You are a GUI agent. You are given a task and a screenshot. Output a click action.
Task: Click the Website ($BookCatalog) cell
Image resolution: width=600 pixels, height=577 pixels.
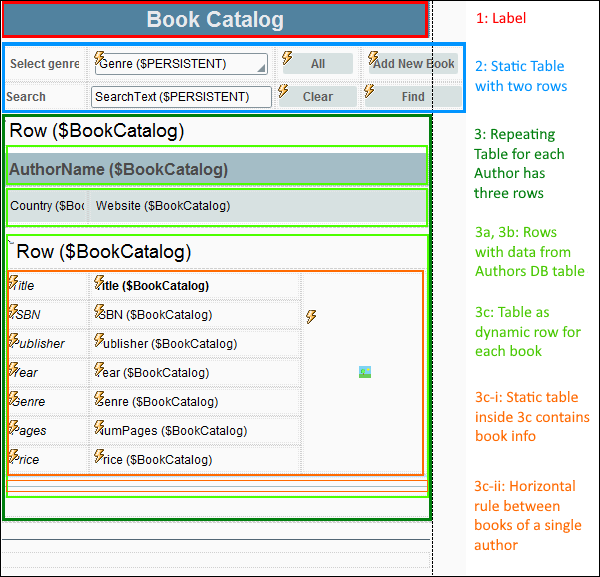[163, 206]
